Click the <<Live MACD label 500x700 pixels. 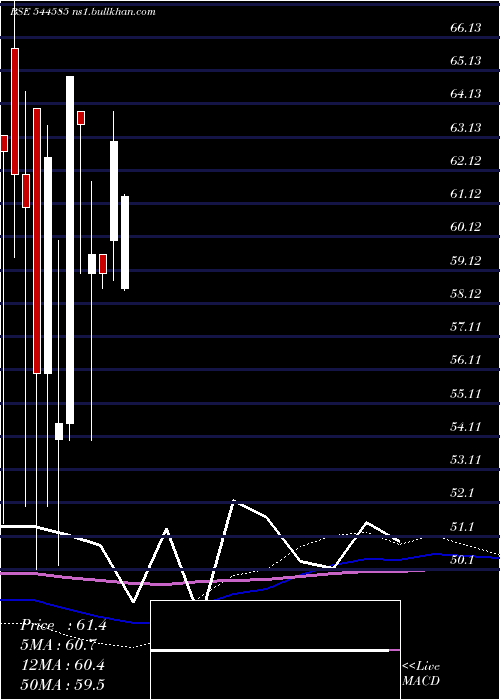tap(421, 673)
